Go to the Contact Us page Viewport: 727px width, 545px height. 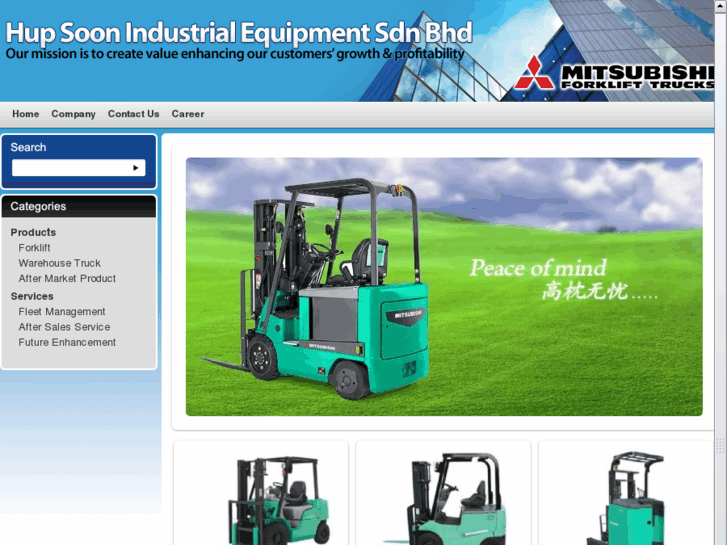click(134, 114)
